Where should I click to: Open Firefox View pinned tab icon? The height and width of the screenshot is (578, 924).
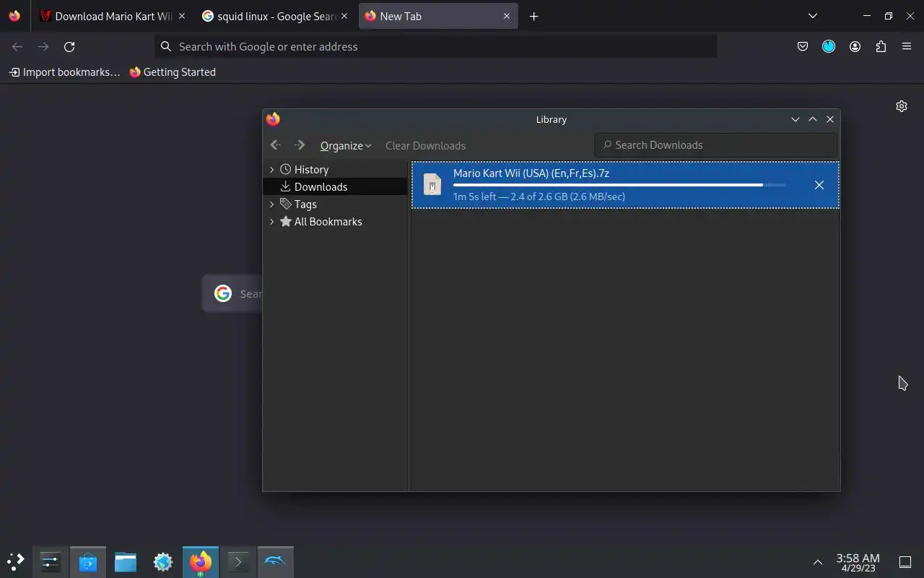click(14, 16)
